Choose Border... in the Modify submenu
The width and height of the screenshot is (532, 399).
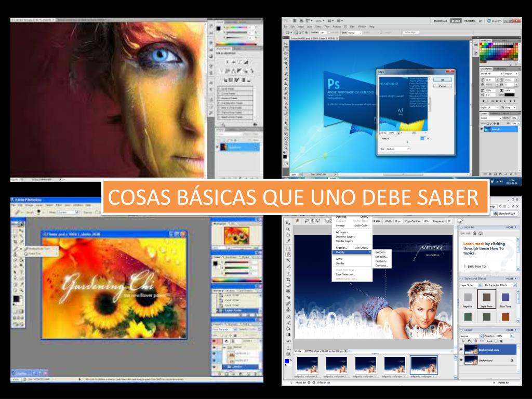tap(381, 252)
